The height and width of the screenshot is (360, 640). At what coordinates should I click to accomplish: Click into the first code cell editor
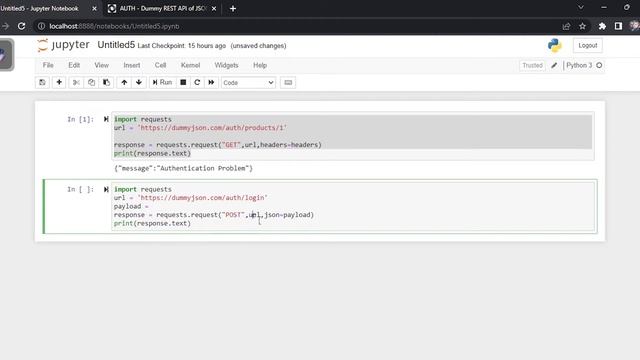pos(353,136)
